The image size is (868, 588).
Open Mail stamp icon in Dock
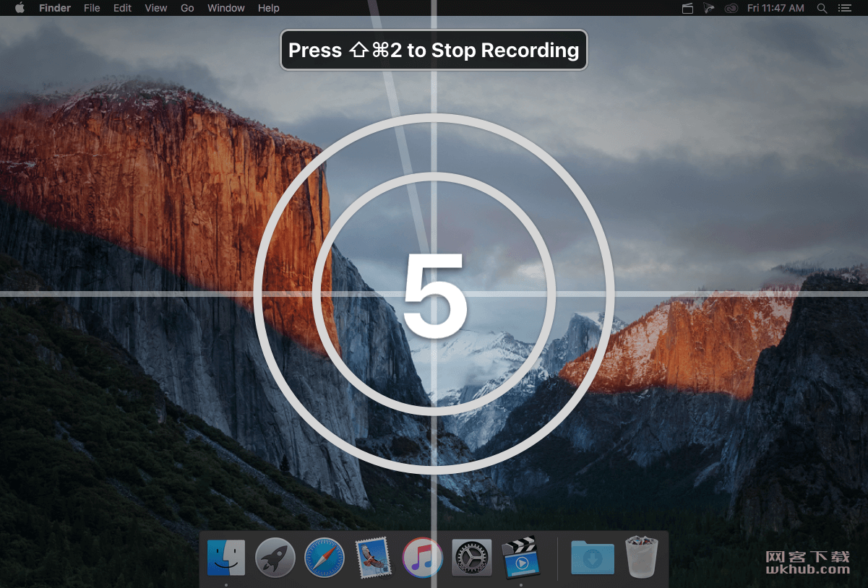pyautogui.click(x=374, y=557)
